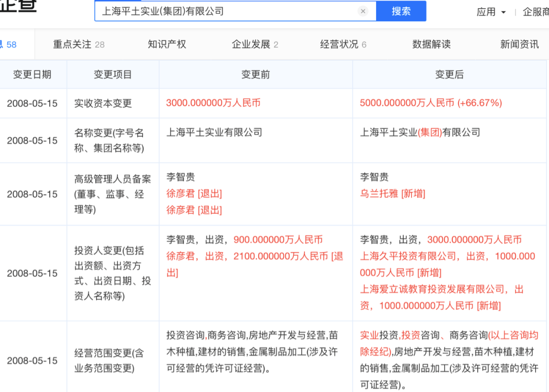Viewport: 549px width, 392px height.
Task: Clear the search box with X icon
Action: pyautogui.click(x=363, y=11)
